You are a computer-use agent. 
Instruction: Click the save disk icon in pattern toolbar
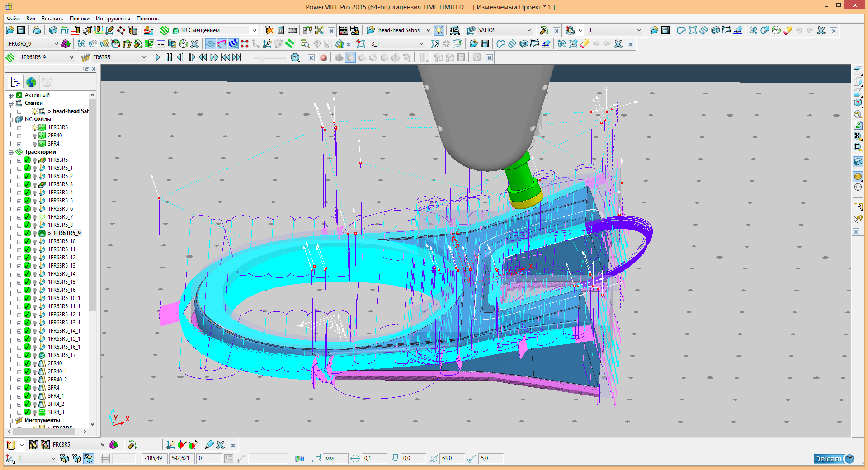click(x=485, y=44)
